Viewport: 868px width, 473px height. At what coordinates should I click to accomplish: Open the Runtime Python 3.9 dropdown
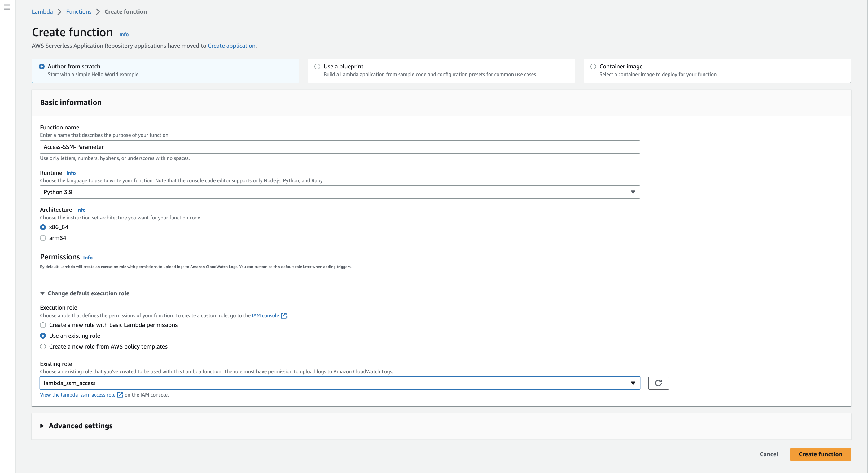pos(340,192)
